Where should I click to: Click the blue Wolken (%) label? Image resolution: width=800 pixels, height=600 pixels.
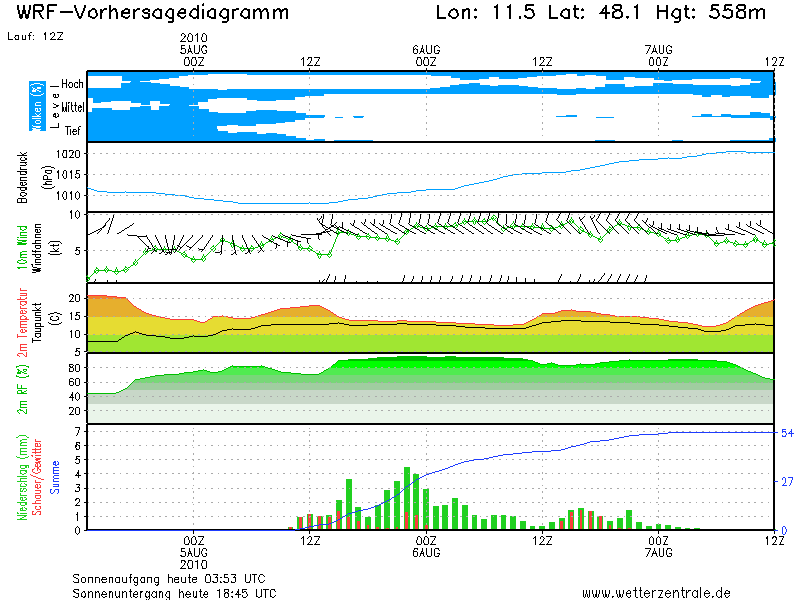(x=36, y=104)
